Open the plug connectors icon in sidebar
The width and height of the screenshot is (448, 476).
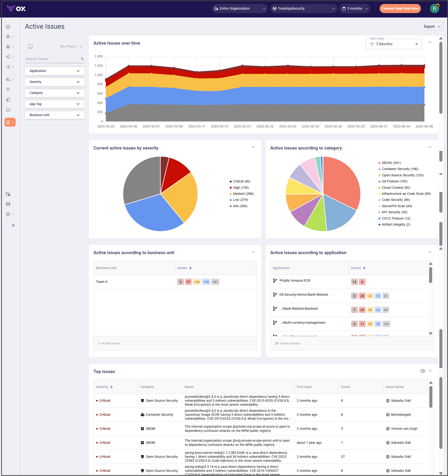pos(8,89)
